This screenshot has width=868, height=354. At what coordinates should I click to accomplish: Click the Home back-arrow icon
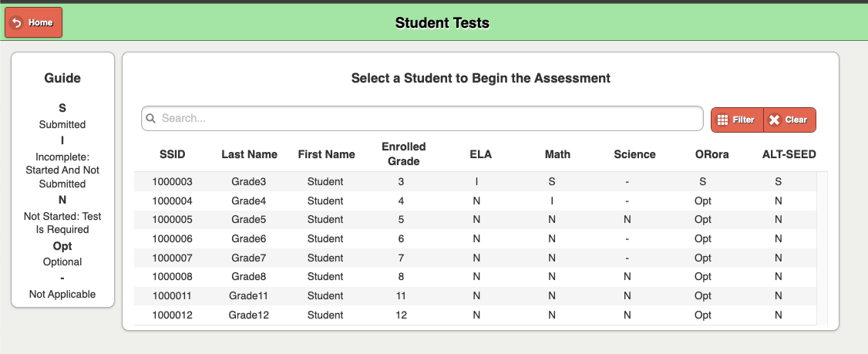(17, 22)
